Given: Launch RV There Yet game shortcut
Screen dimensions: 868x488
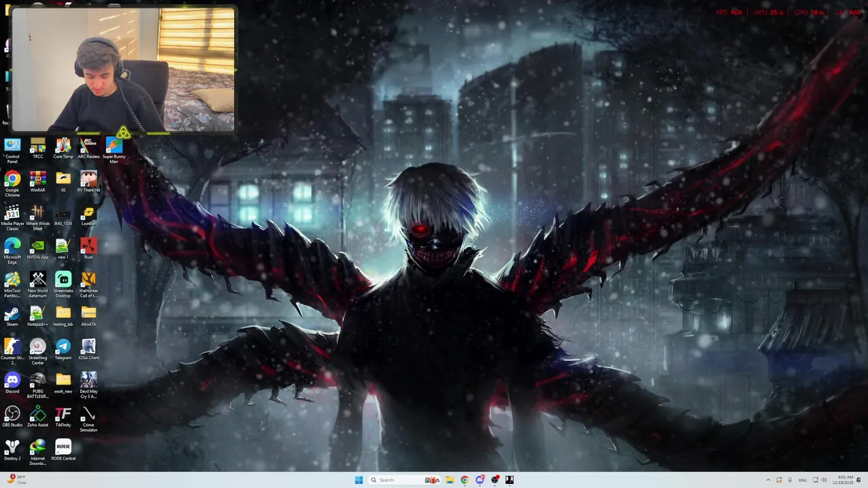Looking at the screenshot, I should click(89, 182).
